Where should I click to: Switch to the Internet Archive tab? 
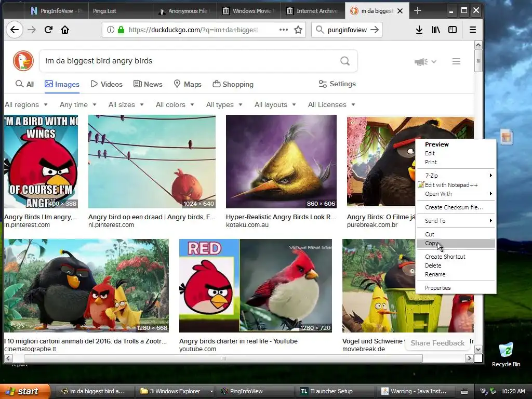(x=312, y=11)
